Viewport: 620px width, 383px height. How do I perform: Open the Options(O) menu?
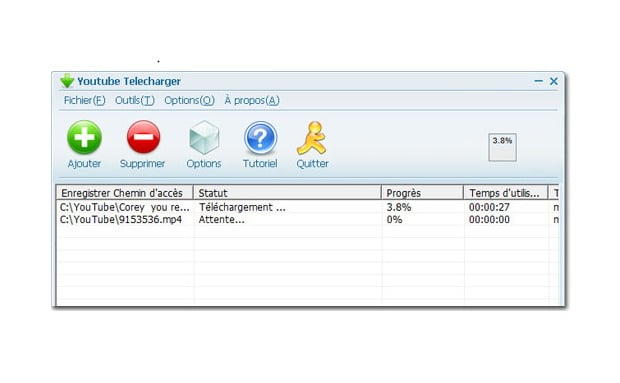pyautogui.click(x=189, y=100)
